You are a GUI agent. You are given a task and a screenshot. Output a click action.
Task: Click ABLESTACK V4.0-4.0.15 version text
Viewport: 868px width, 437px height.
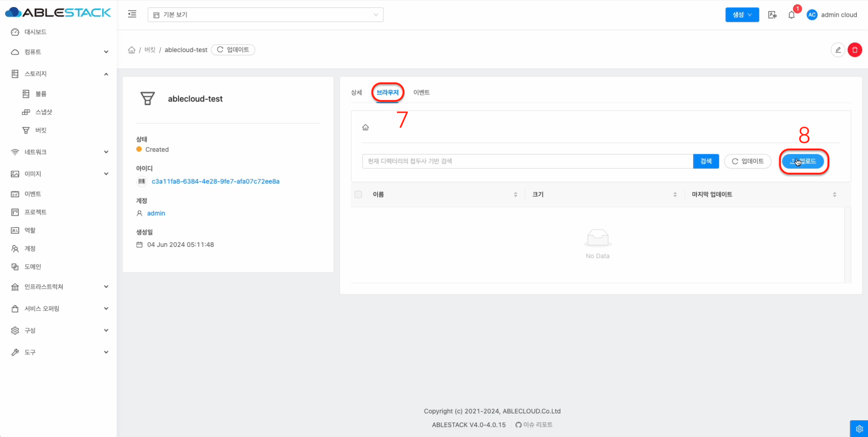[x=469, y=425]
